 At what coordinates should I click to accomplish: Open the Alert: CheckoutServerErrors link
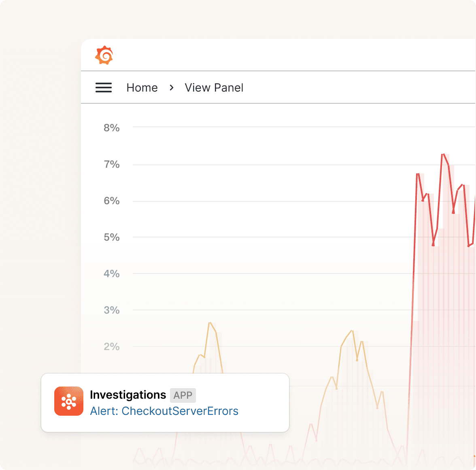164,411
